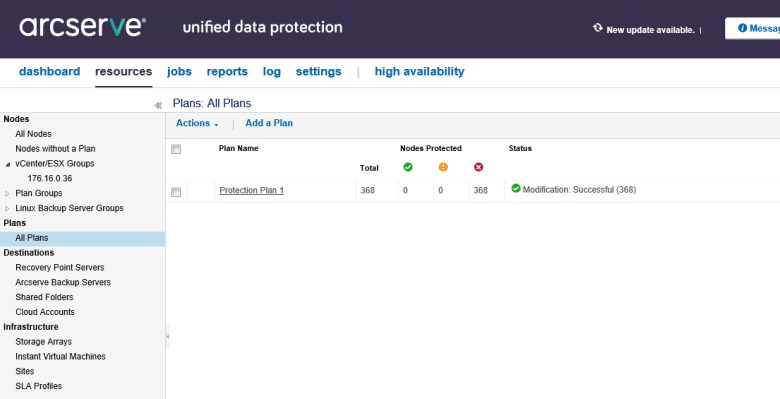
Task: Click green check icon beside Modification status
Action: (516, 189)
